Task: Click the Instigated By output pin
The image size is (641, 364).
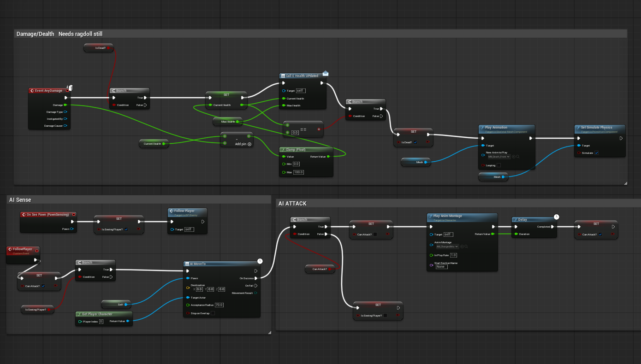Action: [65, 119]
